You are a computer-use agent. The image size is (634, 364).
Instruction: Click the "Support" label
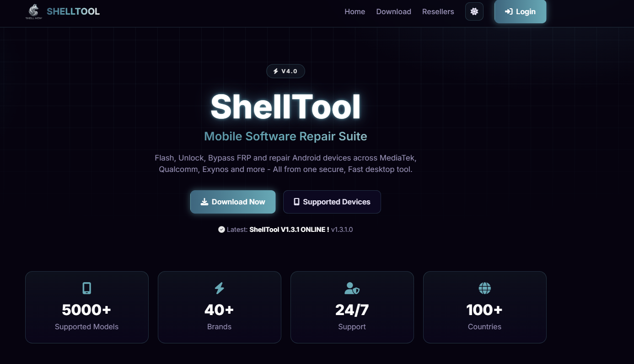click(x=352, y=327)
